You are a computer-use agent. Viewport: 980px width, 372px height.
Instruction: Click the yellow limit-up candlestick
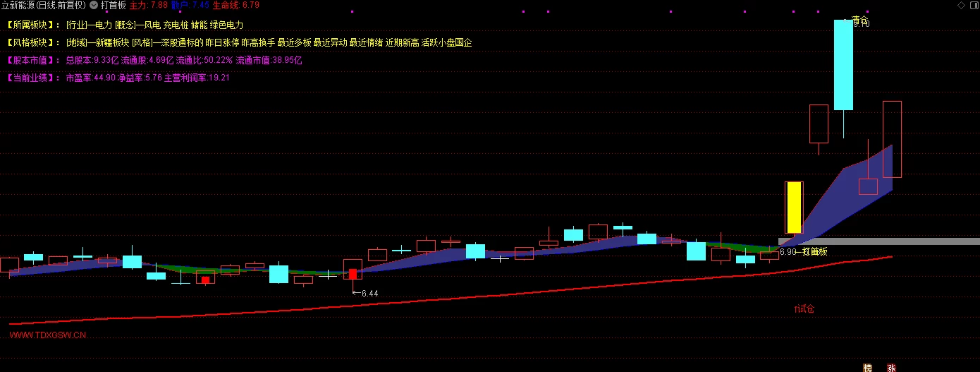coord(794,208)
